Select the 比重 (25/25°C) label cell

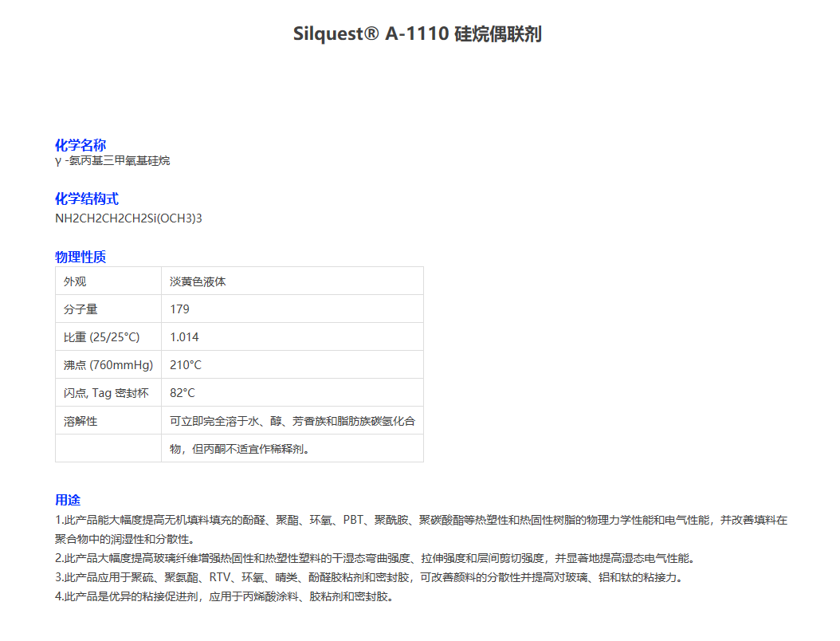coord(101,337)
